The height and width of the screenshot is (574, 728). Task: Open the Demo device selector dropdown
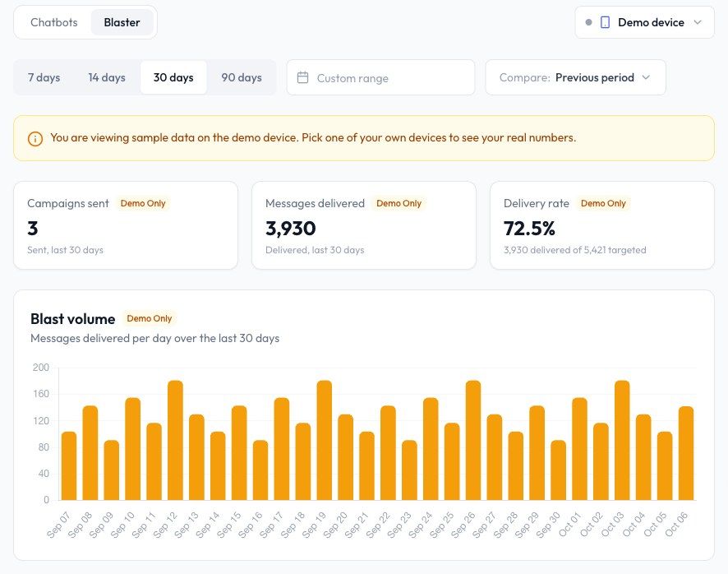pyautogui.click(x=644, y=22)
